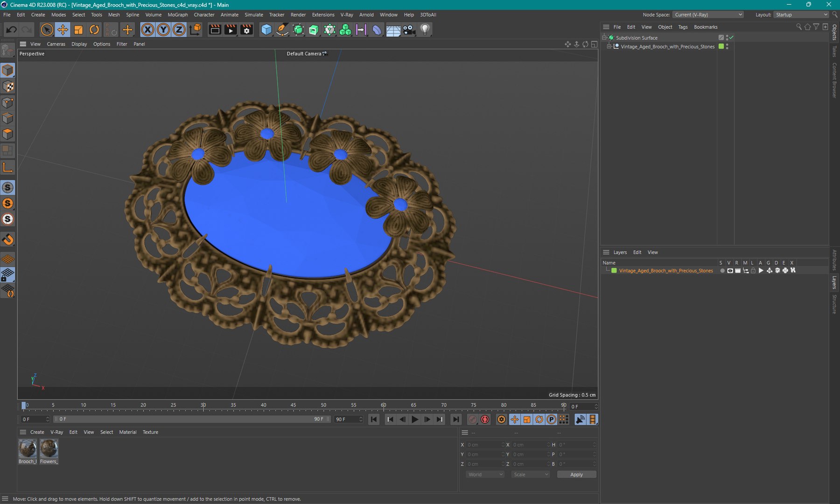The width and height of the screenshot is (840, 504).
Task: Select the Rotate tool icon
Action: [94, 30]
